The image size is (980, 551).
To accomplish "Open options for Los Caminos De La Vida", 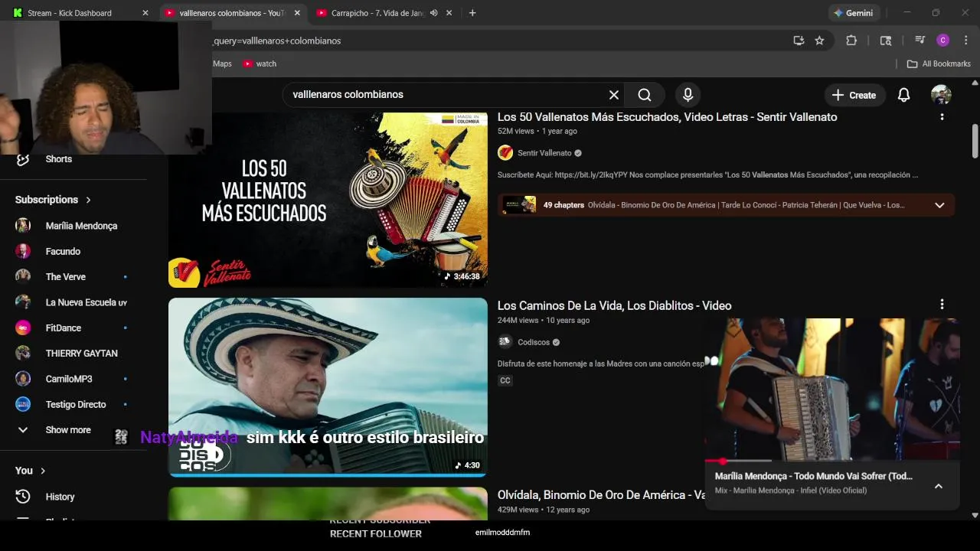I will [x=942, y=305].
